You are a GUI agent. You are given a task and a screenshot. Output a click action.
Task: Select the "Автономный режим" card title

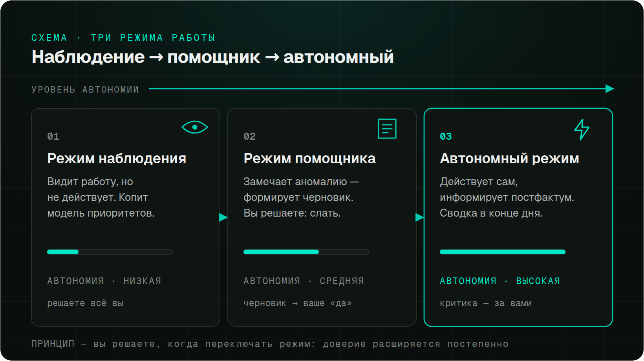click(509, 159)
